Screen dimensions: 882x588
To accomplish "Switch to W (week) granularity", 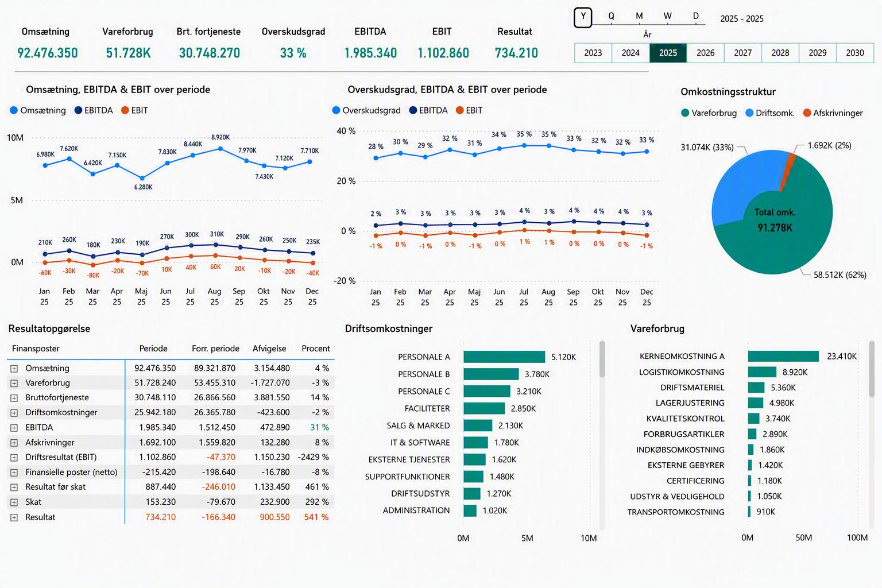I will (667, 16).
